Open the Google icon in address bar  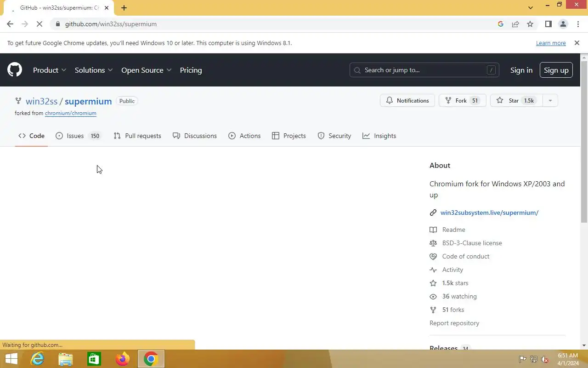pos(501,24)
